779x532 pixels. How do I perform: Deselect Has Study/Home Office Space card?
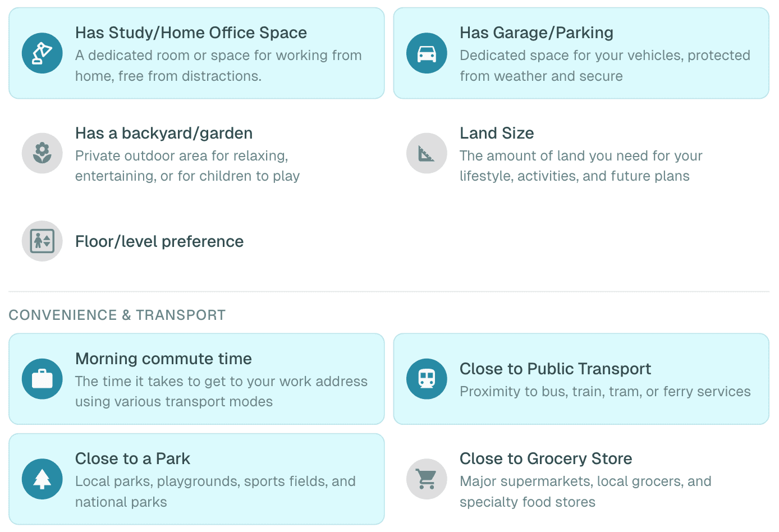click(196, 53)
